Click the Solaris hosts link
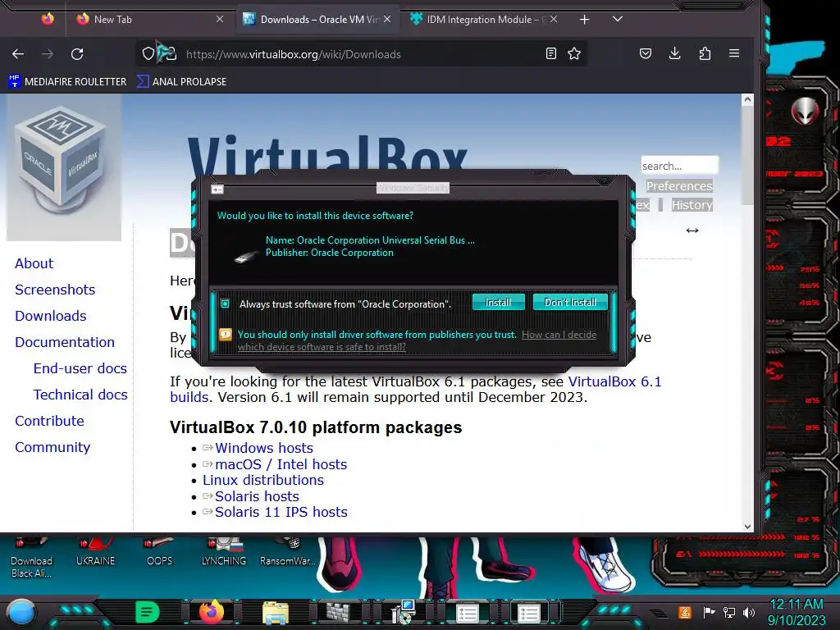Image resolution: width=840 pixels, height=630 pixels. click(257, 496)
